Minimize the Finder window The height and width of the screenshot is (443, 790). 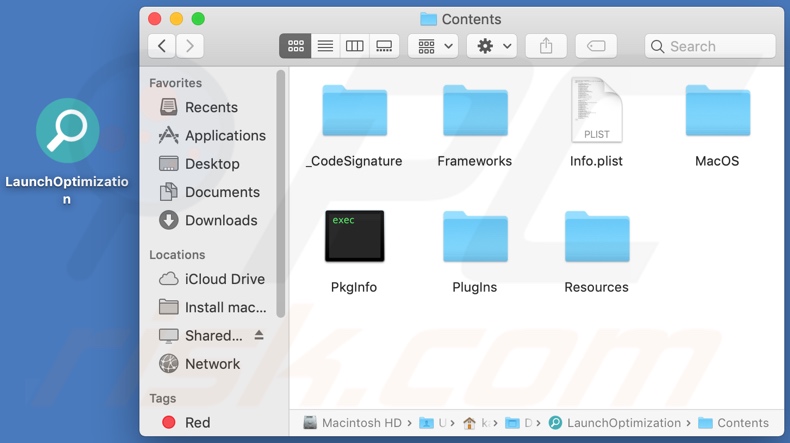click(176, 19)
